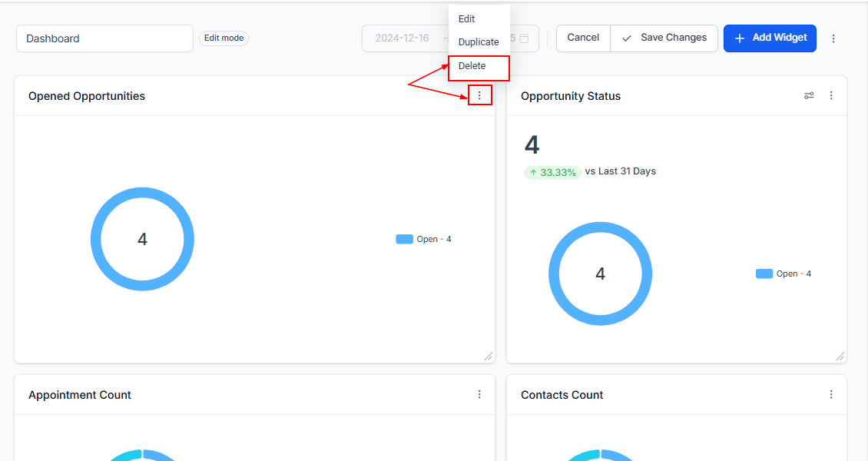
Task: Open the dashboard-level more options menu
Action: click(x=833, y=38)
